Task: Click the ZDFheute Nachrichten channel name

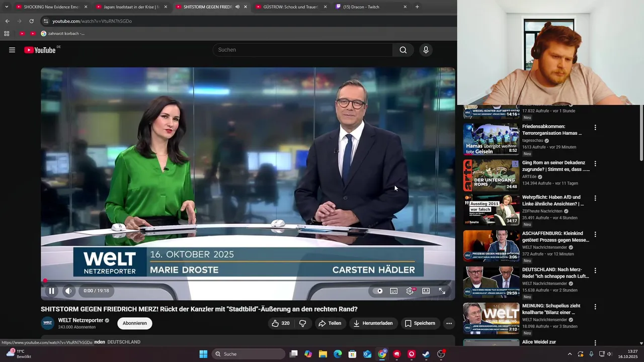Action: point(543,211)
